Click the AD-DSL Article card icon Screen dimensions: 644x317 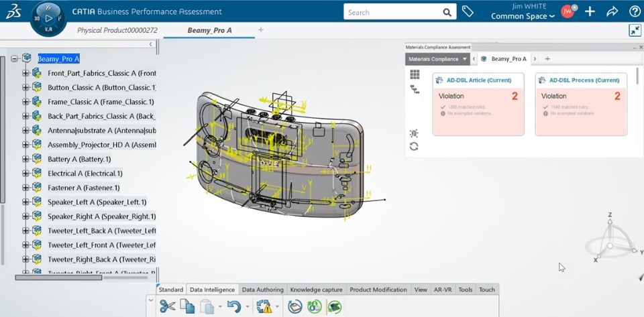pyautogui.click(x=439, y=80)
